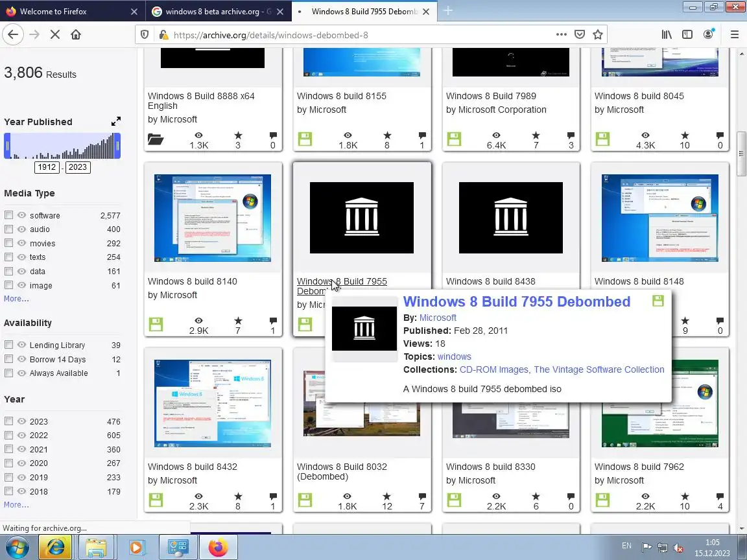This screenshot has width=747, height=560.
Task: Expand More media types list
Action: click(16, 299)
